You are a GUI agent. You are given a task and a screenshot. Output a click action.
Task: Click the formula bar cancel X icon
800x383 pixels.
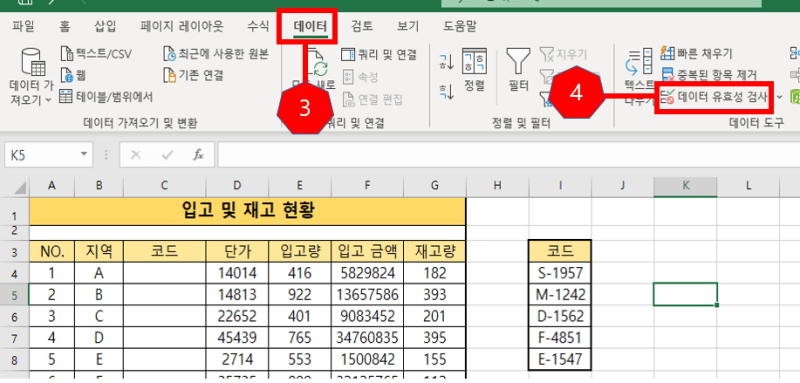[x=136, y=155]
